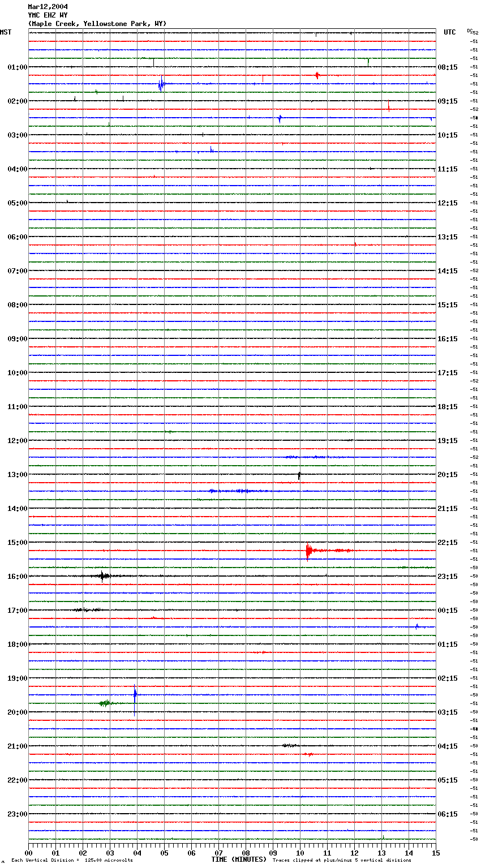The height and width of the screenshot is (868, 481).
Task: Click the 02:15 UTC label
Action: coord(448,678)
